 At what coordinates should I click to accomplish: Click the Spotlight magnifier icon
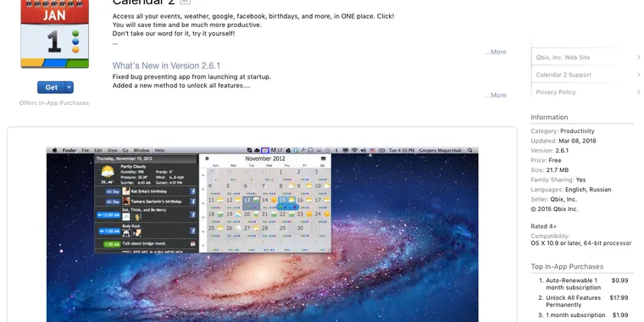pos(469,150)
